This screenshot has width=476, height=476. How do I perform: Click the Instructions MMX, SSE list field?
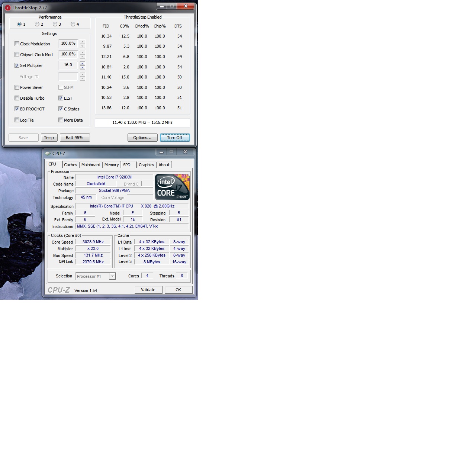click(x=132, y=226)
